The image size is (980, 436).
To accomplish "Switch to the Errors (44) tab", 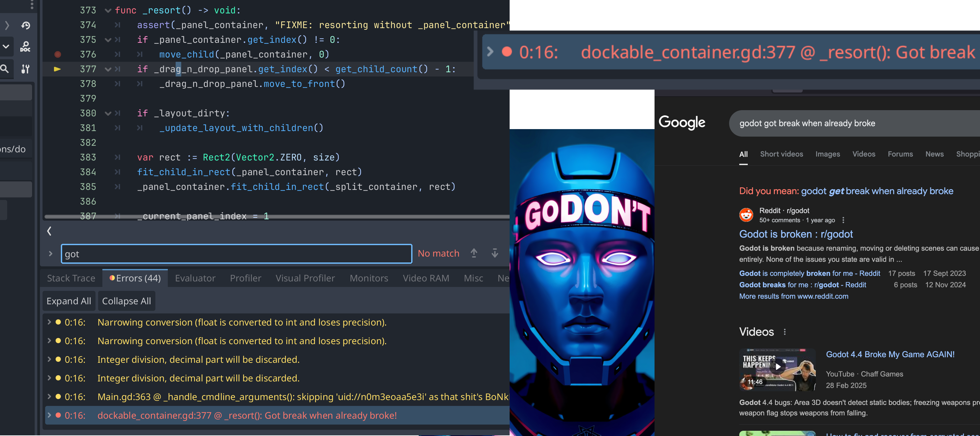I will click(135, 278).
